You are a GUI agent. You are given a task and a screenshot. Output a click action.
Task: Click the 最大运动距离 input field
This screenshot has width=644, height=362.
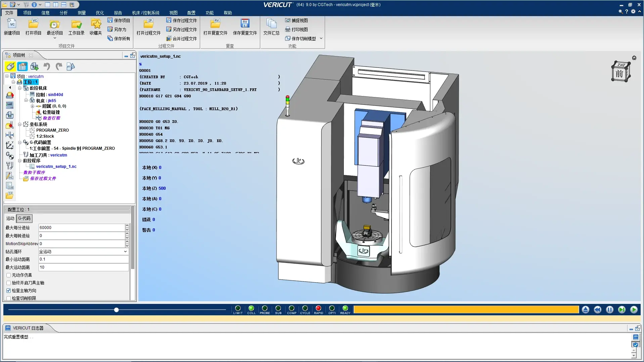click(84, 267)
